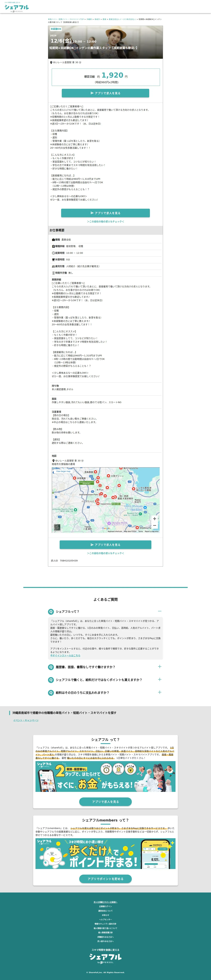Click the Google logo on the map
This screenshot has width=211, height=980.
tap(106, 528)
